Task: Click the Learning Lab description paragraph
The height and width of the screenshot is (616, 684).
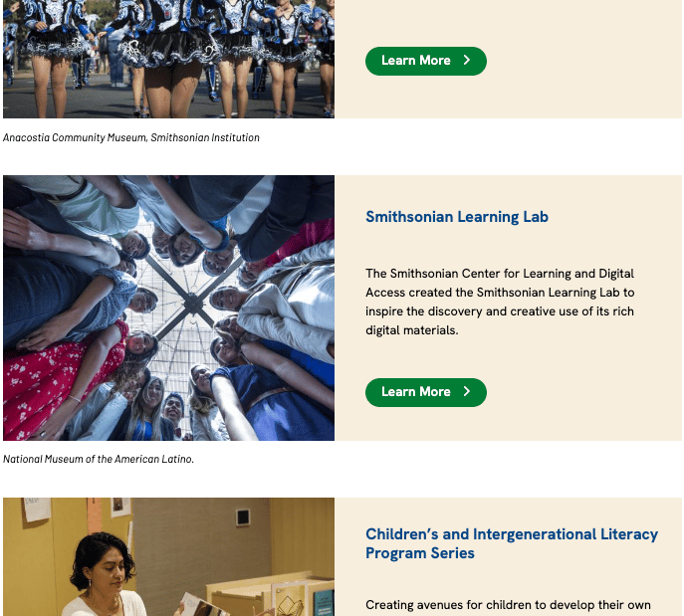Action: click(500, 302)
